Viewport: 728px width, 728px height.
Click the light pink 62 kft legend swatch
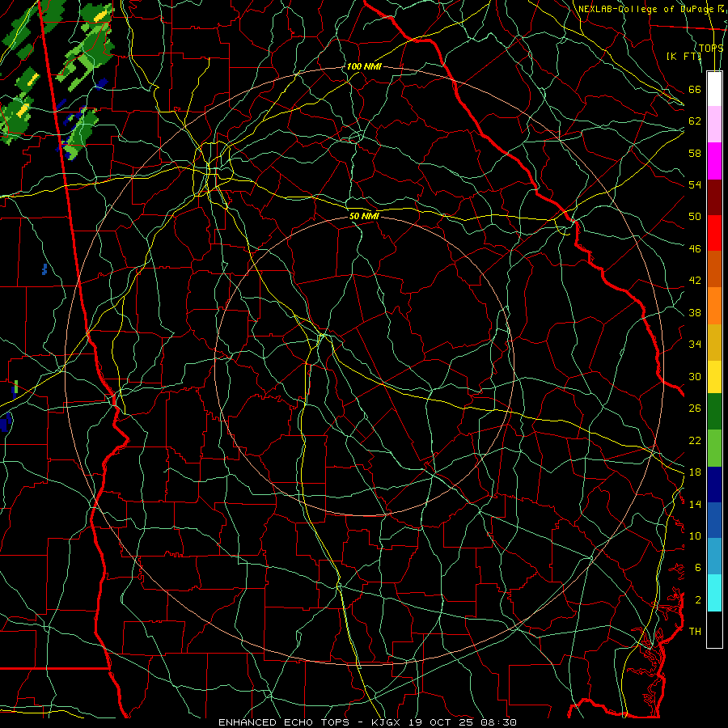click(x=714, y=125)
